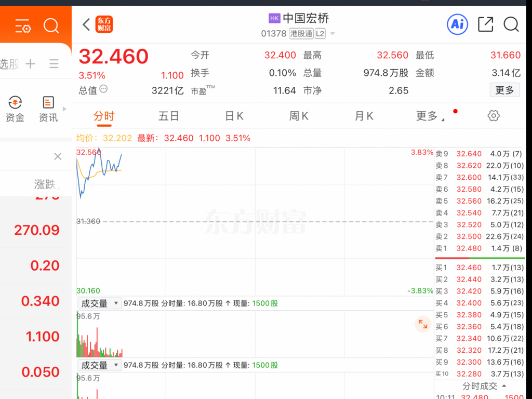Switch to the 周K tab
Image resolution: width=532 pixels, height=399 pixels.
299,116
